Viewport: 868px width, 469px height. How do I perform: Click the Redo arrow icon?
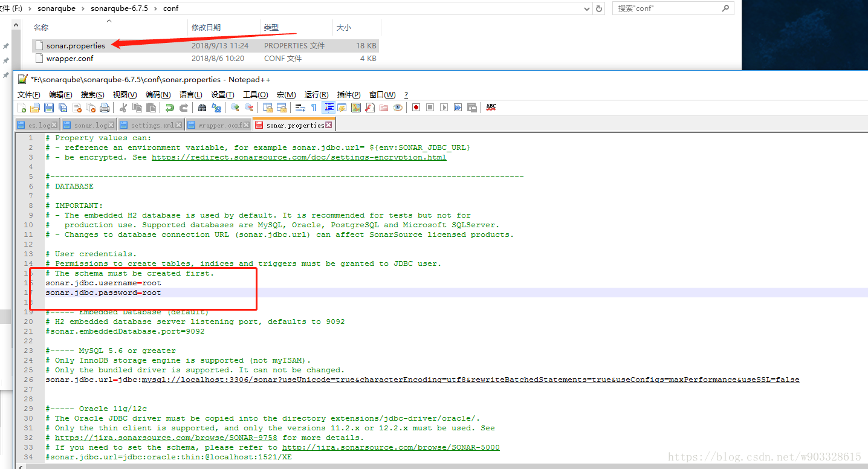(x=184, y=108)
